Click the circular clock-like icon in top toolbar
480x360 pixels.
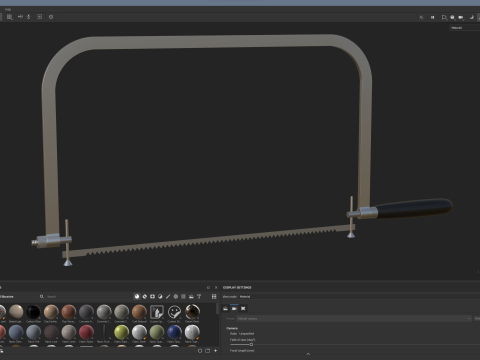click(x=51, y=17)
